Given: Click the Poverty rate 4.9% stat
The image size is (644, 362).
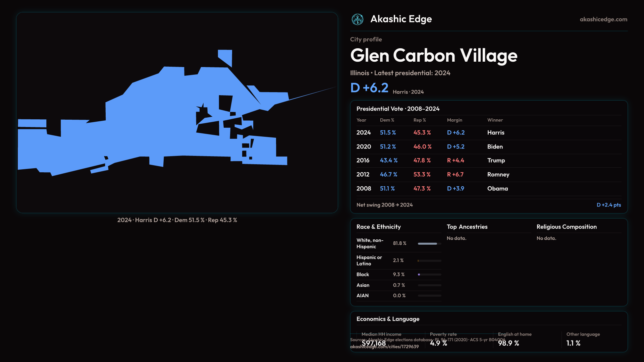Looking at the screenshot, I should 438,343.
